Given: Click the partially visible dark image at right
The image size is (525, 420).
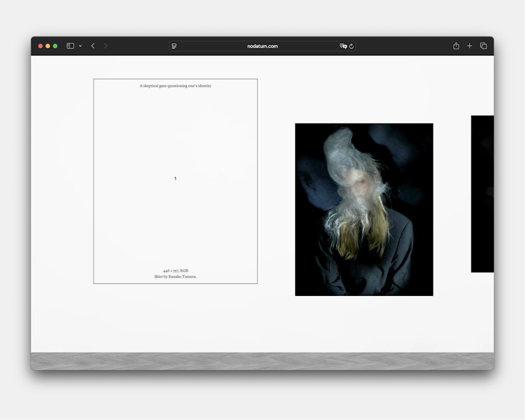Looking at the screenshot, I should (x=482, y=193).
